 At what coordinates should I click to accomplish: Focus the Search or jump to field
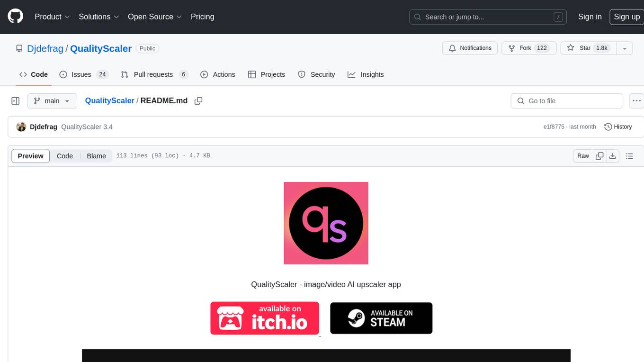(489, 17)
